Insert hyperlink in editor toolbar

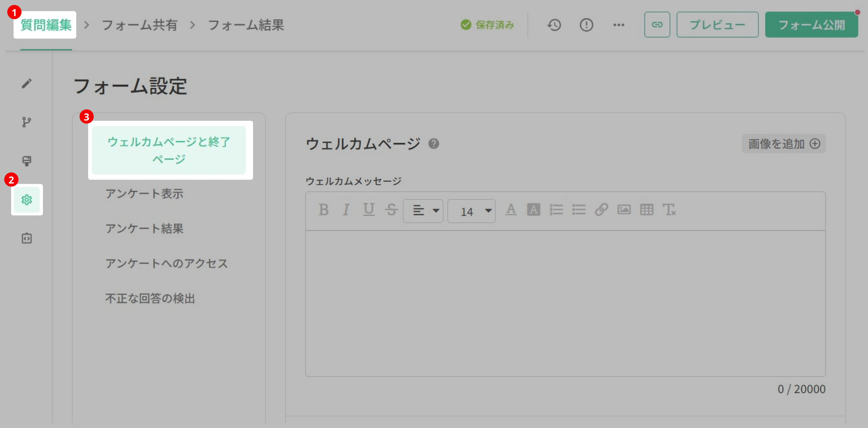[x=601, y=210]
